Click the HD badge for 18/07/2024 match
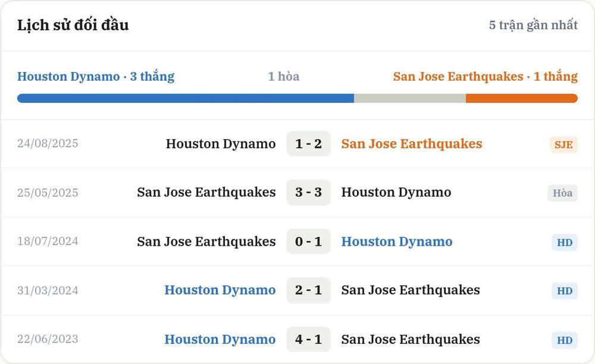Image resolution: width=595 pixels, height=364 pixels. (x=565, y=242)
